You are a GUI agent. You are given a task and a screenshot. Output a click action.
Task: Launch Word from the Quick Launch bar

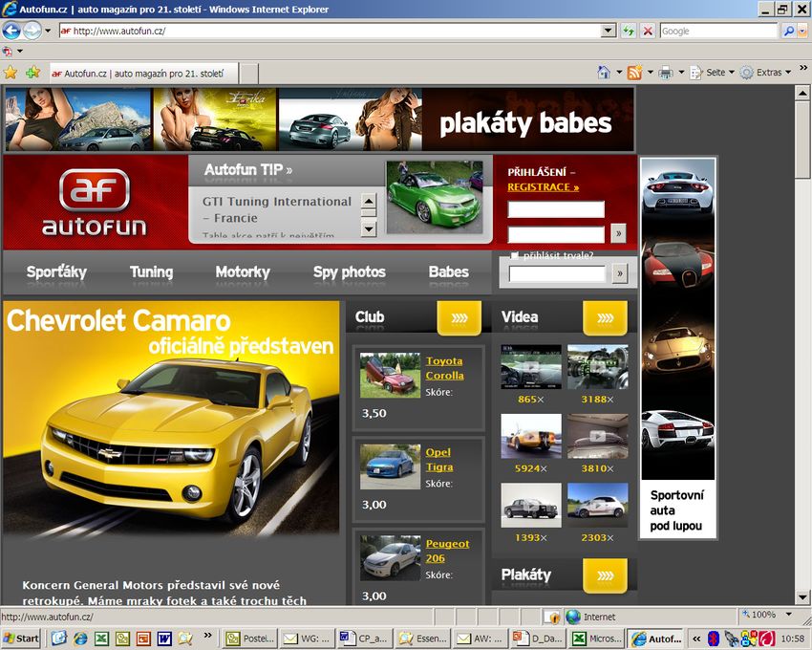click(x=164, y=639)
